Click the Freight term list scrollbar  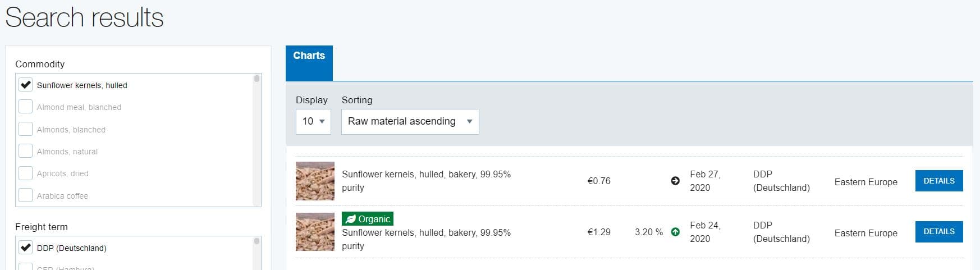(257, 253)
